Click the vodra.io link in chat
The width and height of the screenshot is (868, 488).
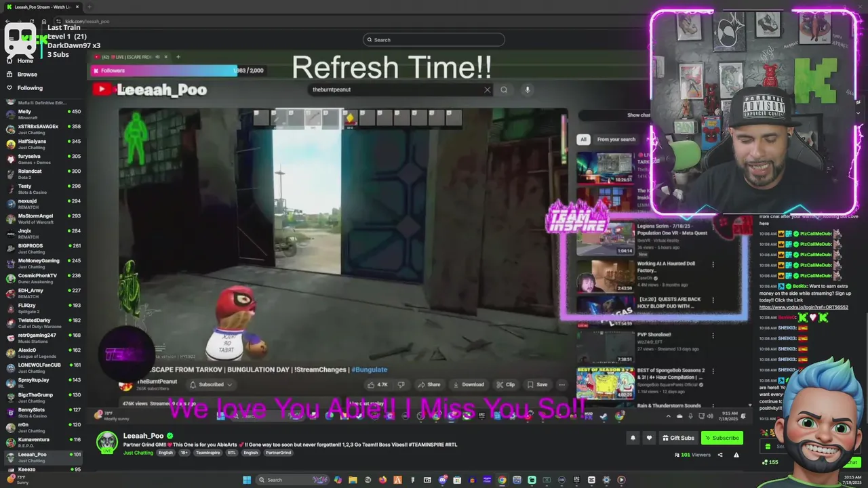point(804,307)
